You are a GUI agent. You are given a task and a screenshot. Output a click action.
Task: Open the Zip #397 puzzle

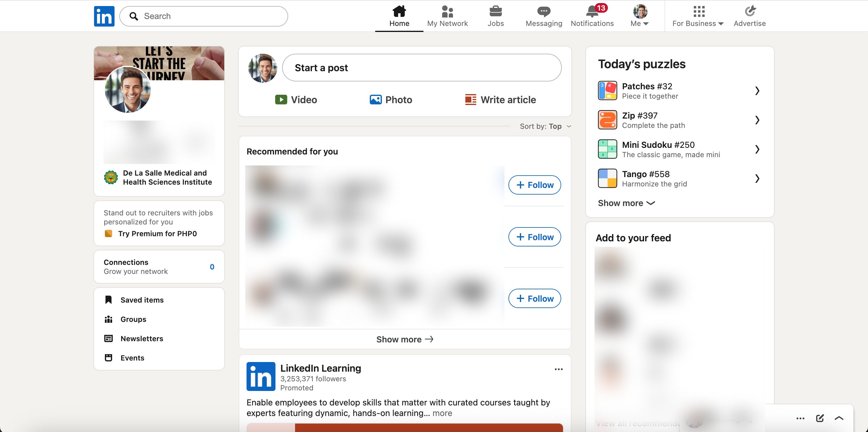click(x=679, y=120)
